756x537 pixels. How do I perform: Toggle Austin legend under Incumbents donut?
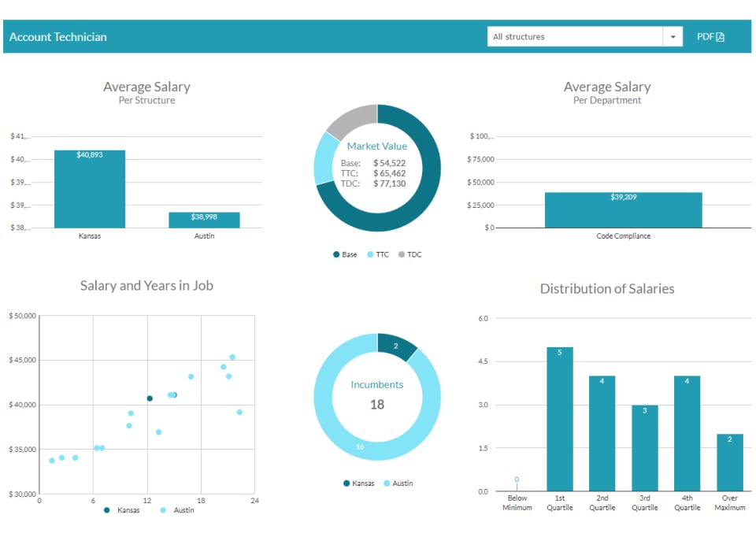tap(398, 483)
